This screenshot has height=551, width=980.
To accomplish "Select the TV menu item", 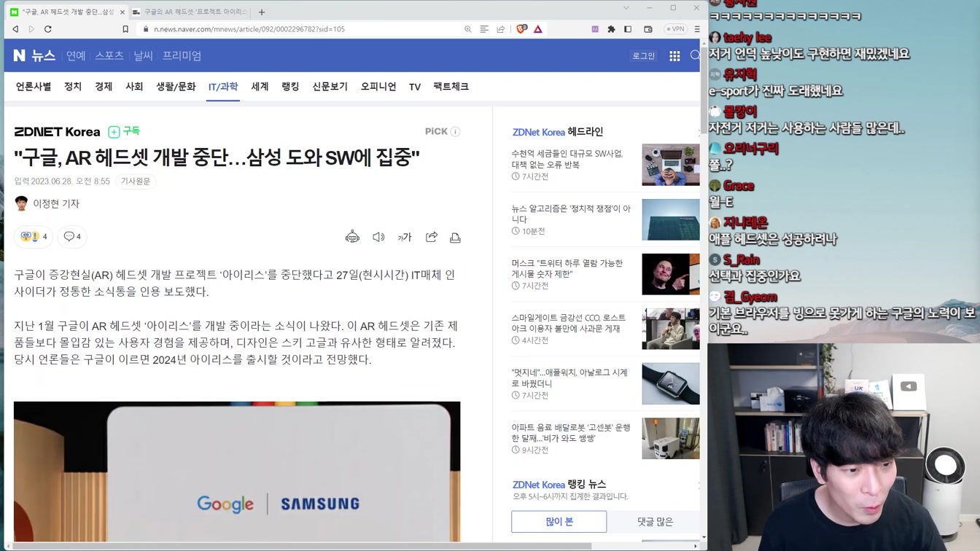I will pos(415,87).
